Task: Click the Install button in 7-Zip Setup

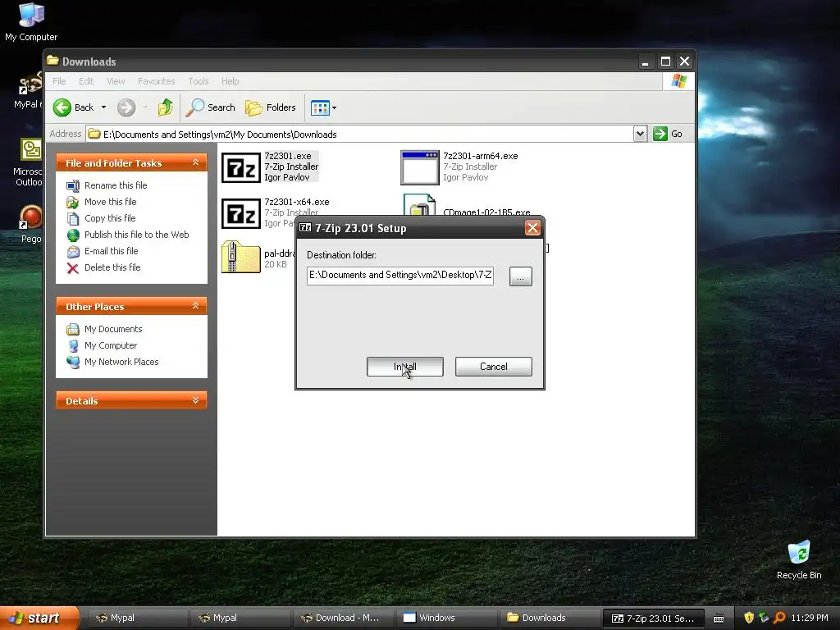Action: 405,367
